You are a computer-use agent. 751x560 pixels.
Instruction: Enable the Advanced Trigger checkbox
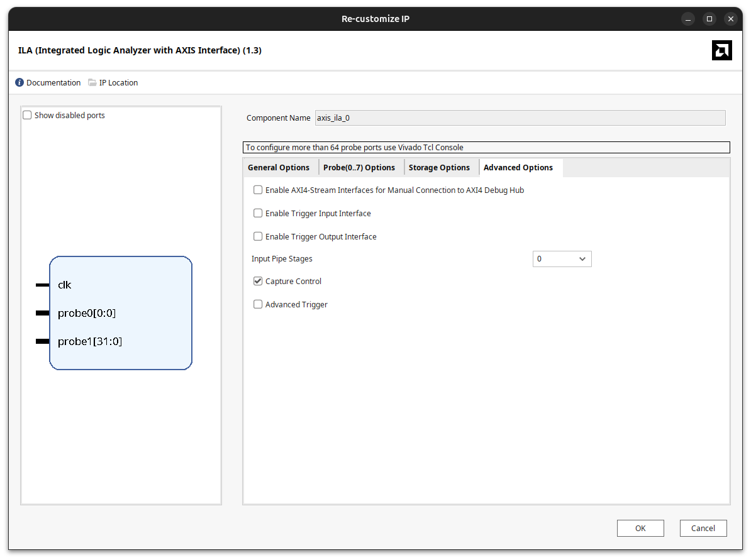coord(258,304)
